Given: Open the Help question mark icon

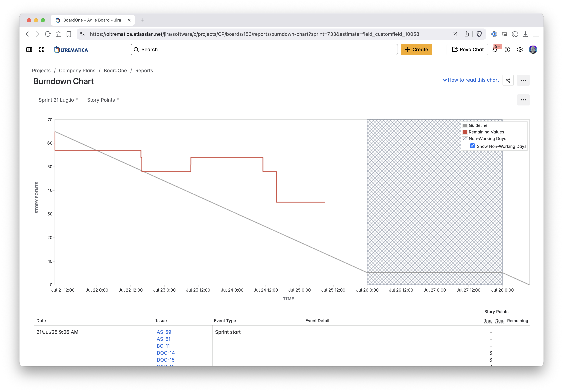Looking at the screenshot, I should [508, 50].
